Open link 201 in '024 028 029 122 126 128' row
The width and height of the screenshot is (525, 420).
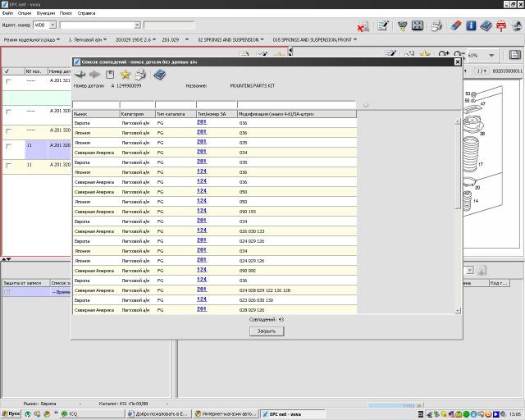pyautogui.click(x=202, y=290)
